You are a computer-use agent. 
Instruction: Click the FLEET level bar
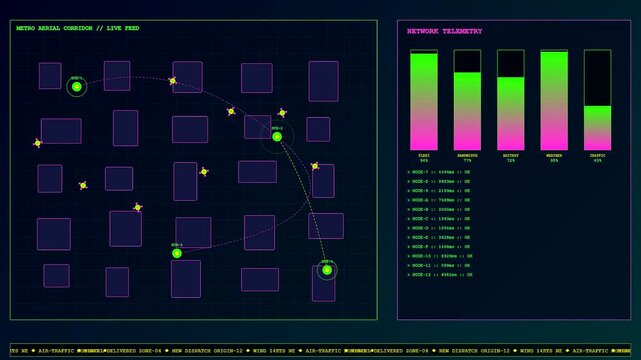pos(424,100)
